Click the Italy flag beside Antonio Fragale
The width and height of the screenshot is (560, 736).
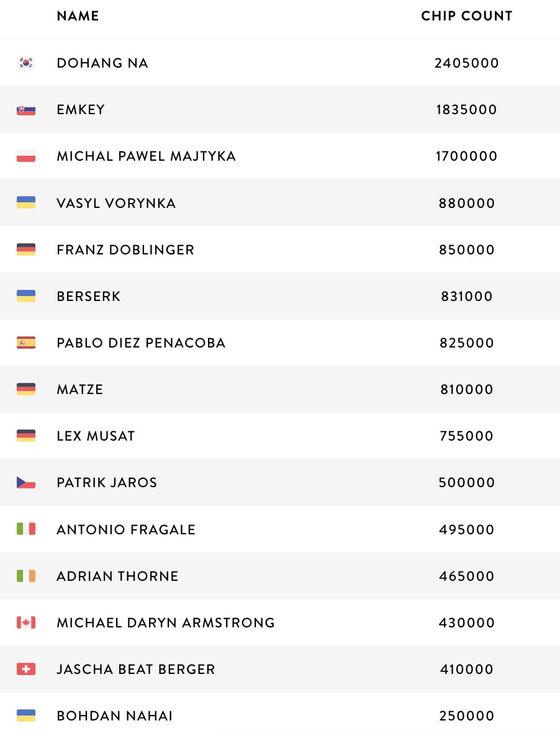click(26, 529)
